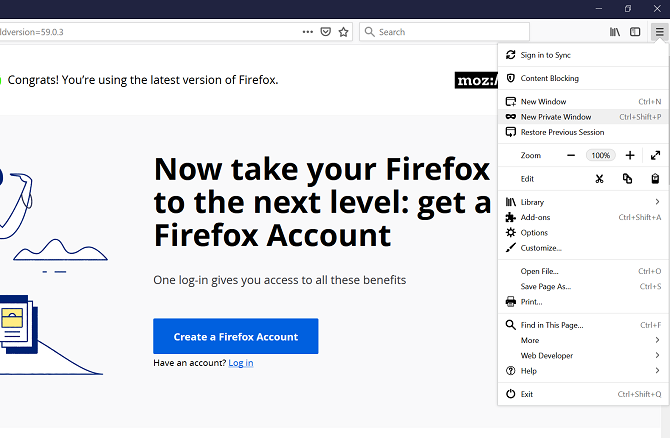Restore down the browser window

click(x=628, y=9)
